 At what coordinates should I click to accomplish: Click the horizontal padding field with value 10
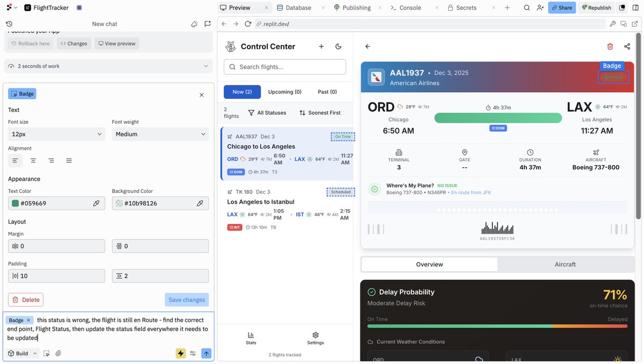tap(56, 276)
